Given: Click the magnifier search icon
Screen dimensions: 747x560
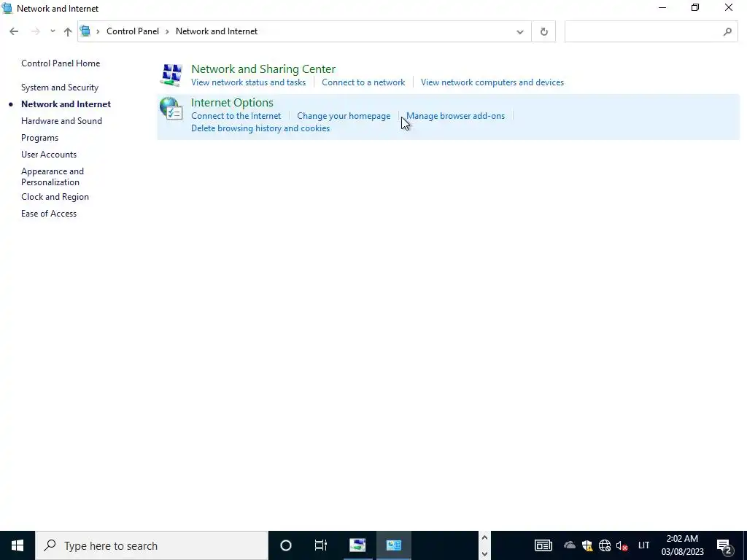Looking at the screenshot, I should tap(727, 32).
